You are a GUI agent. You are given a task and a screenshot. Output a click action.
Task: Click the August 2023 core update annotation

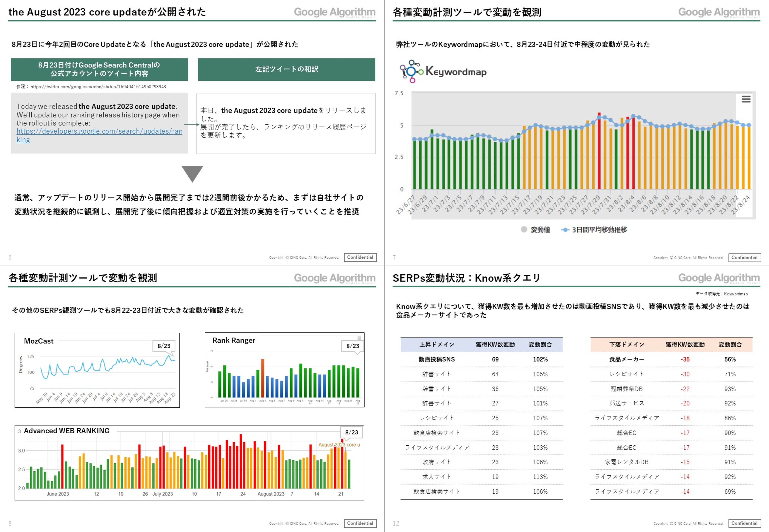tap(339, 445)
